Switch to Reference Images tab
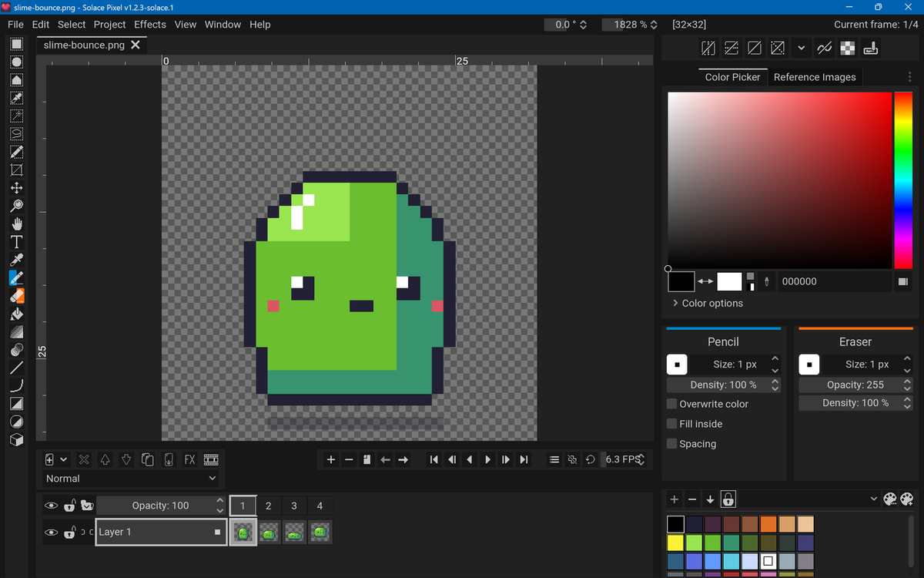 click(815, 77)
